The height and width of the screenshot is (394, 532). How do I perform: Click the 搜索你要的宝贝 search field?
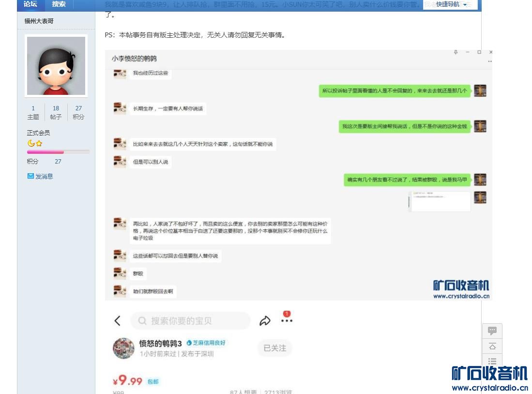[x=190, y=321]
